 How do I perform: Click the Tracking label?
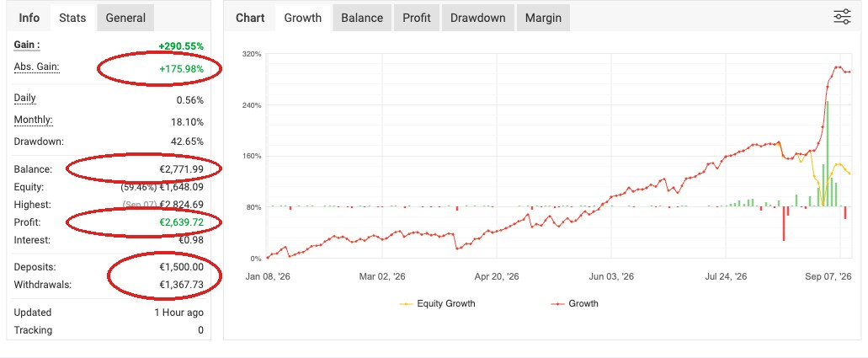point(33,330)
